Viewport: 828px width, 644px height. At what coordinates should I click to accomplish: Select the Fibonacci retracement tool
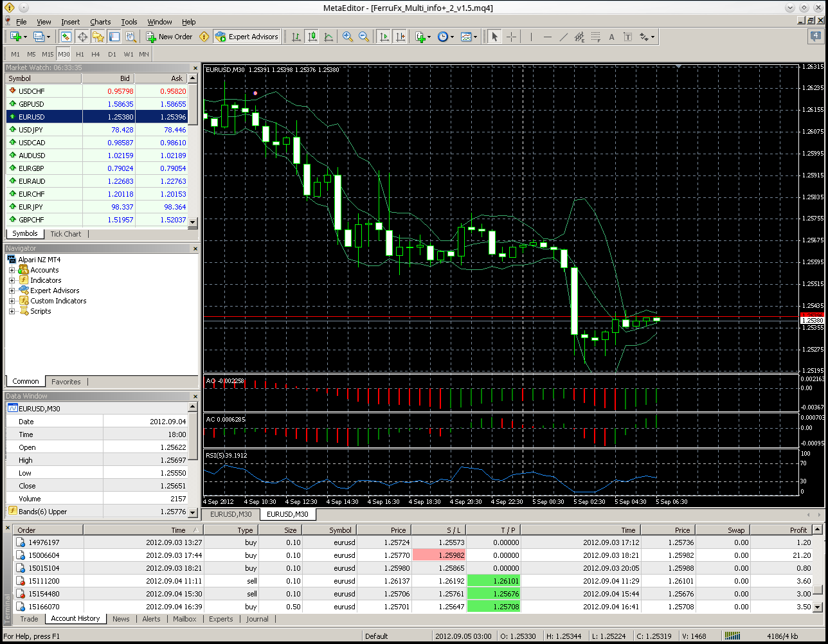[595, 37]
